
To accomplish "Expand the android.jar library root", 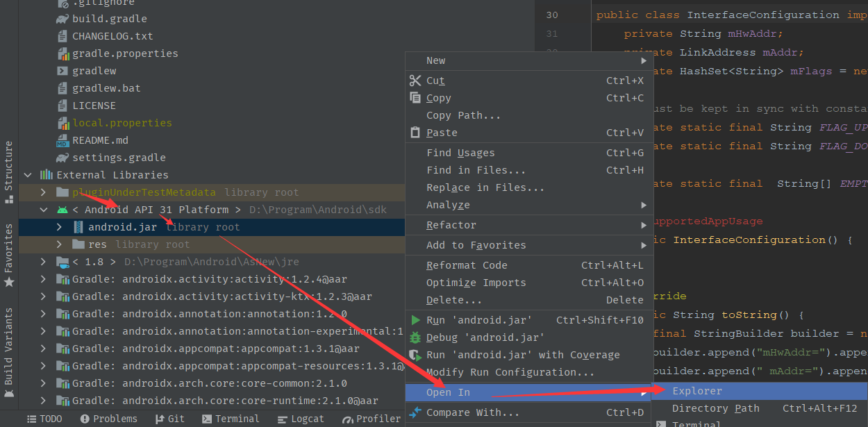I will coord(59,227).
